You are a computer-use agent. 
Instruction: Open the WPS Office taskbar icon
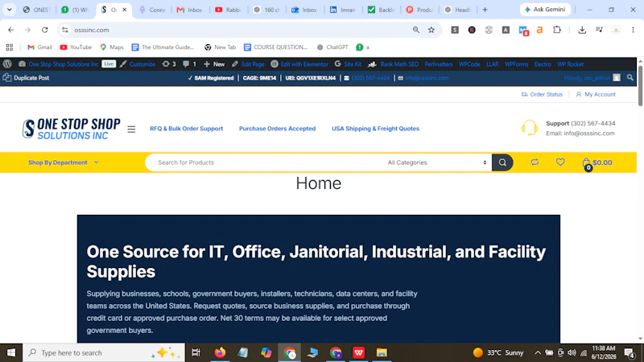[358, 352]
